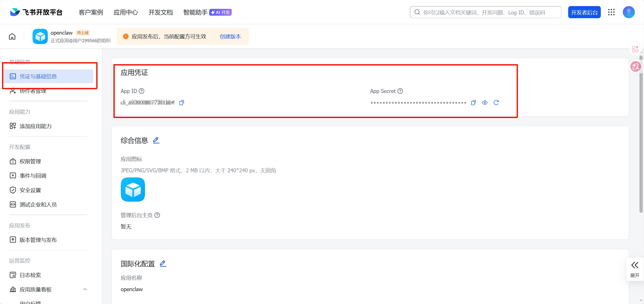This screenshot has height=304, width=644.
Task: Edit the 综合信息 section
Action: [156, 140]
